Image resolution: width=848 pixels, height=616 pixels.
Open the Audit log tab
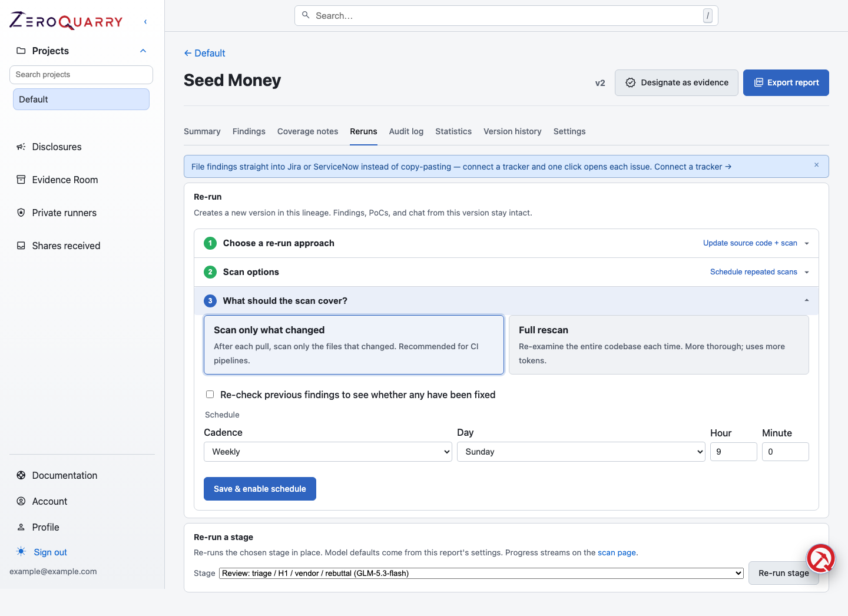point(406,131)
